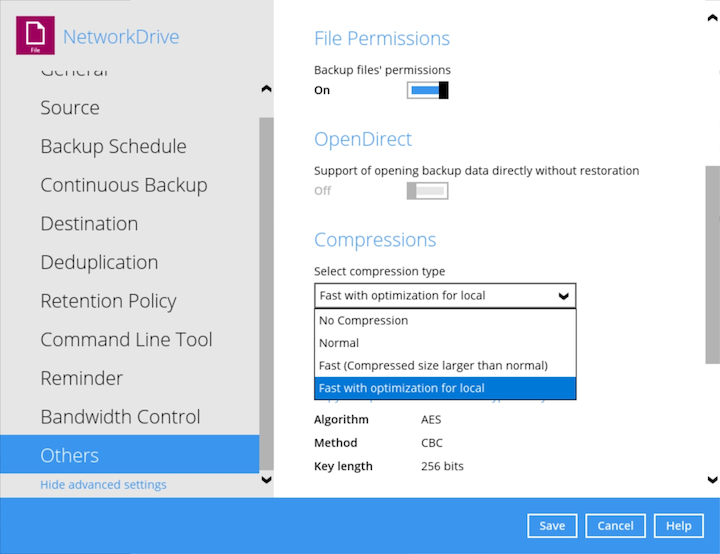Click Hide advanced settings link
This screenshot has height=554, width=720.
(103, 485)
